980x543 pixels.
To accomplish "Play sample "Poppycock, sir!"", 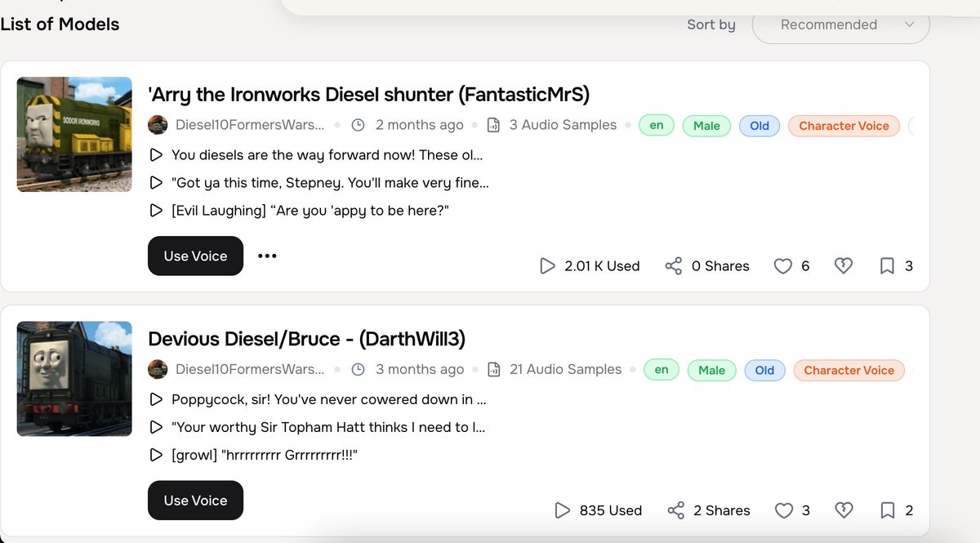I will (x=156, y=400).
